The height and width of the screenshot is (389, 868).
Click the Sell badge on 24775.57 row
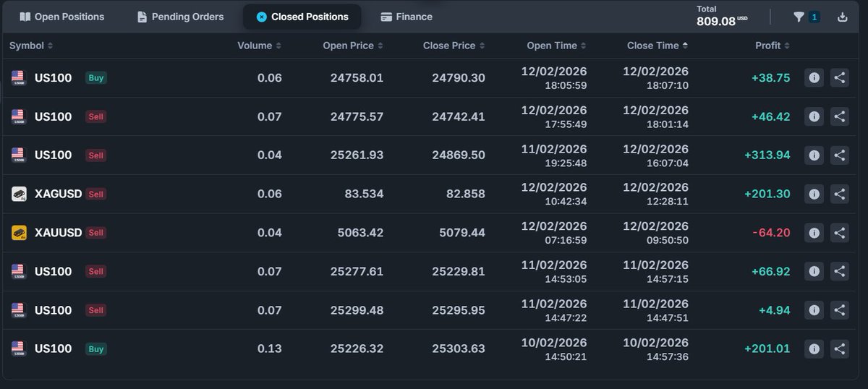point(95,116)
